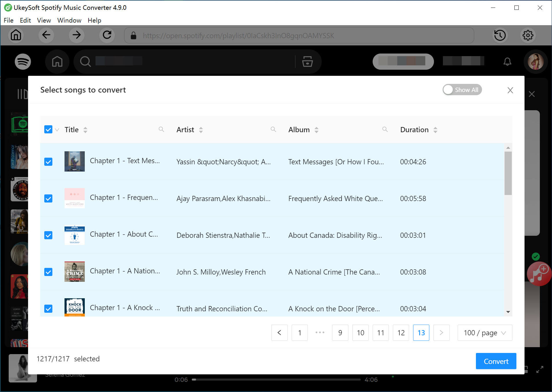Sort songs by Album
Image resolution: width=552 pixels, height=392 pixels.
[x=317, y=130]
